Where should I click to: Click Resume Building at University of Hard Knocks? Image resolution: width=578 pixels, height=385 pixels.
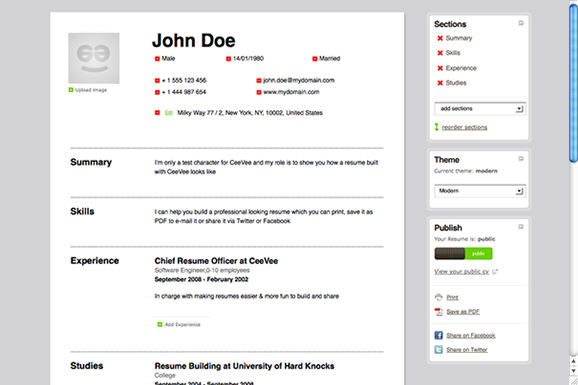coord(244,366)
